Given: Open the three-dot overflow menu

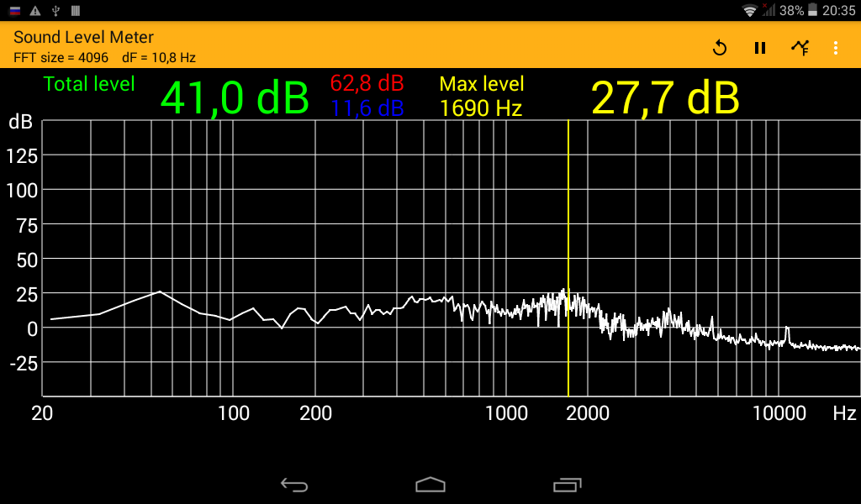Looking at the screenshot, I should point(836,48).
